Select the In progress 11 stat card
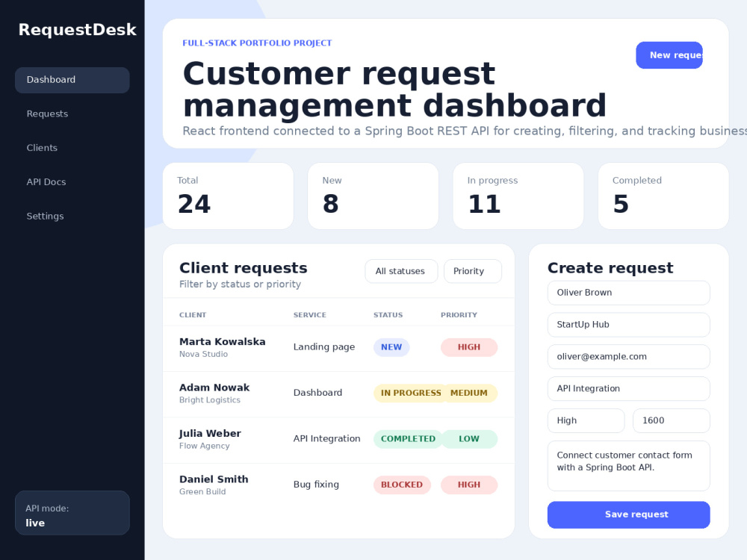747x560 pixels. (x=518, y=196)
